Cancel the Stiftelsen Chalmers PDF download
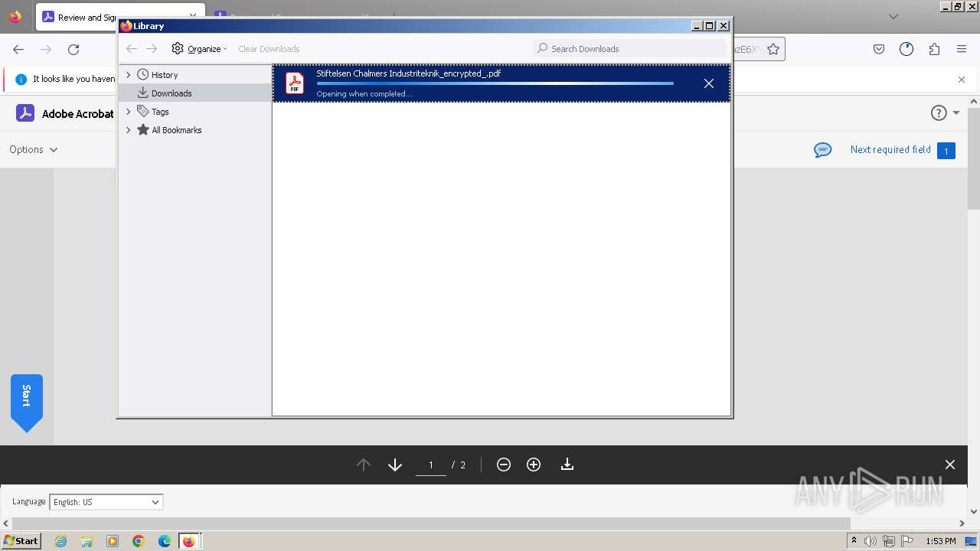The width and height of the screenshot is (980, 551). (709, 83)
